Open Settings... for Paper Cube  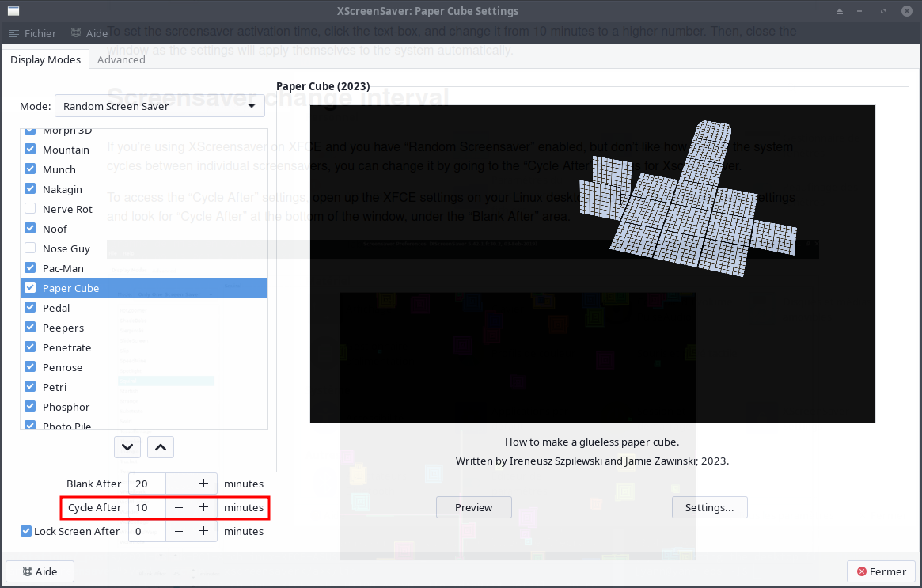(709, 507)
